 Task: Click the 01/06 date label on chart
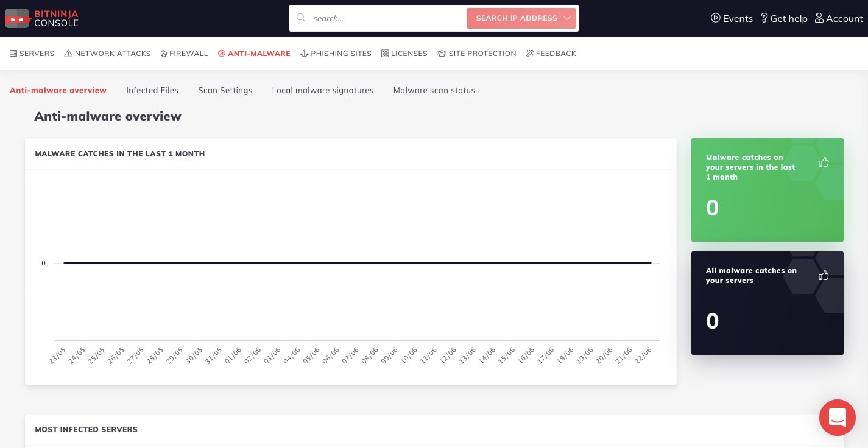point(233,355)
